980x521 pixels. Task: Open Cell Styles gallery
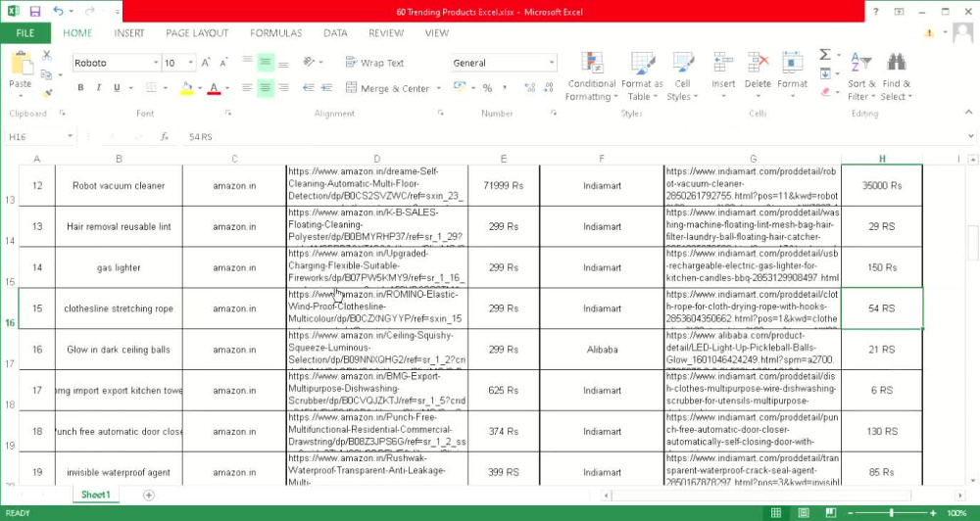click(x=682, y=76)
